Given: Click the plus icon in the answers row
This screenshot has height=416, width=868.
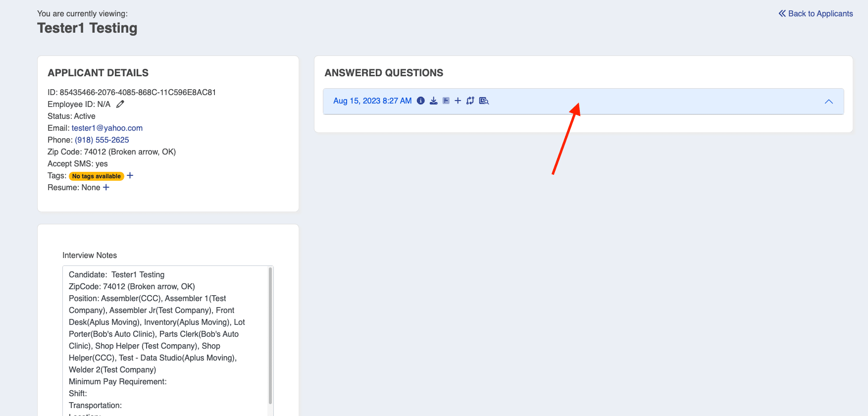Looking at the screenshot, I should pyautogui.click(x=458, y=101).
